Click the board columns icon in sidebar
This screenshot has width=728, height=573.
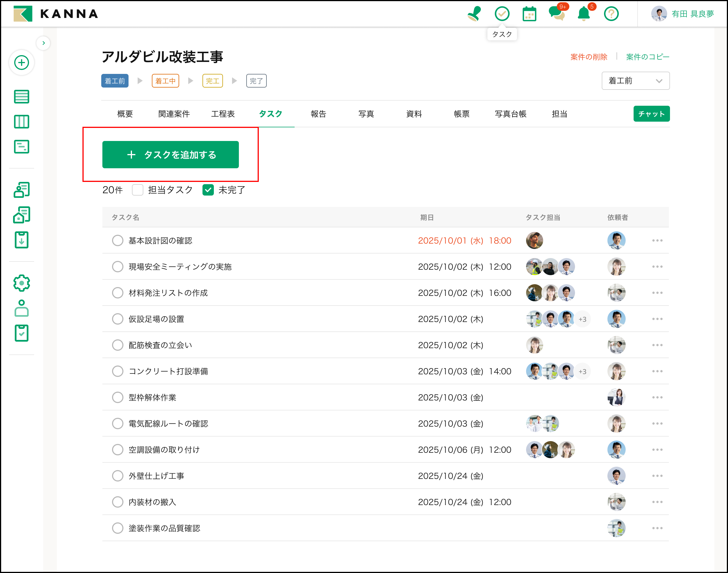[22, 121]
